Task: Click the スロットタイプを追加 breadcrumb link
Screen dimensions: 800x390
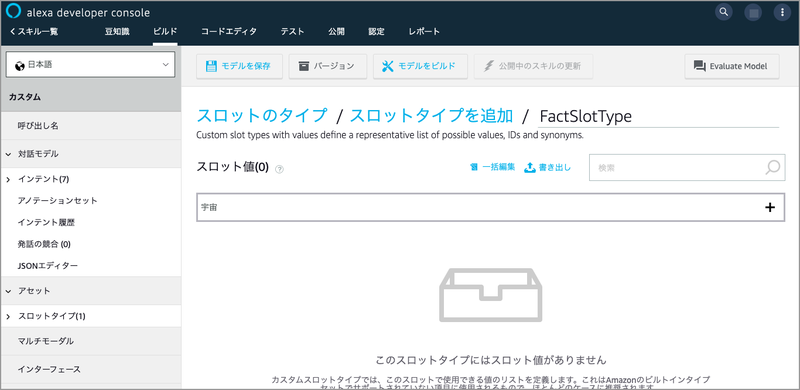Action: click(x=431, y=116)
